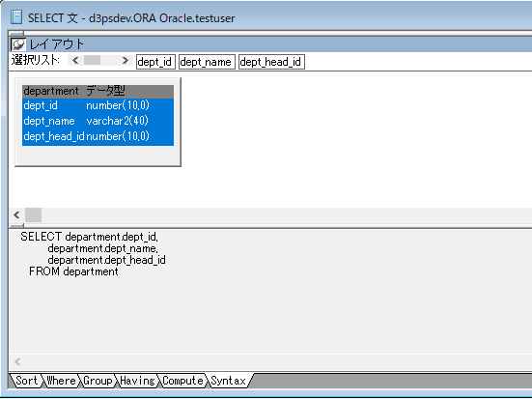Select the Having tab
This screenshot has width=532, height=399.
click(137, 381)
